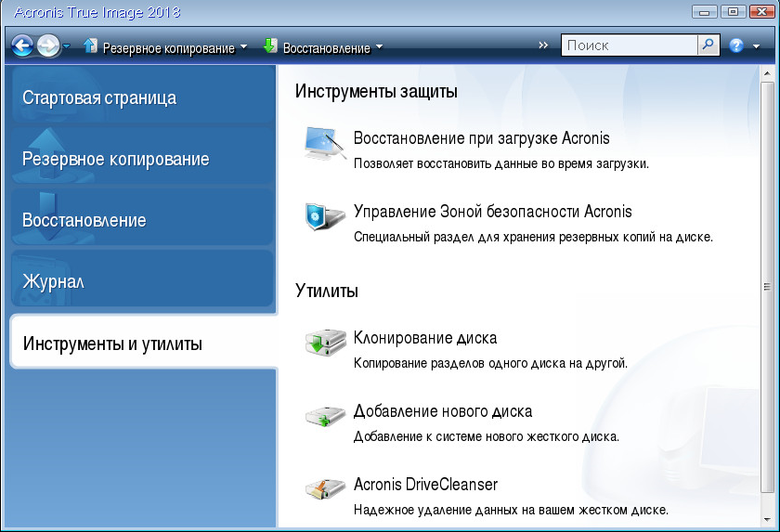Click the green Восстановление toolbar icon

270,46
